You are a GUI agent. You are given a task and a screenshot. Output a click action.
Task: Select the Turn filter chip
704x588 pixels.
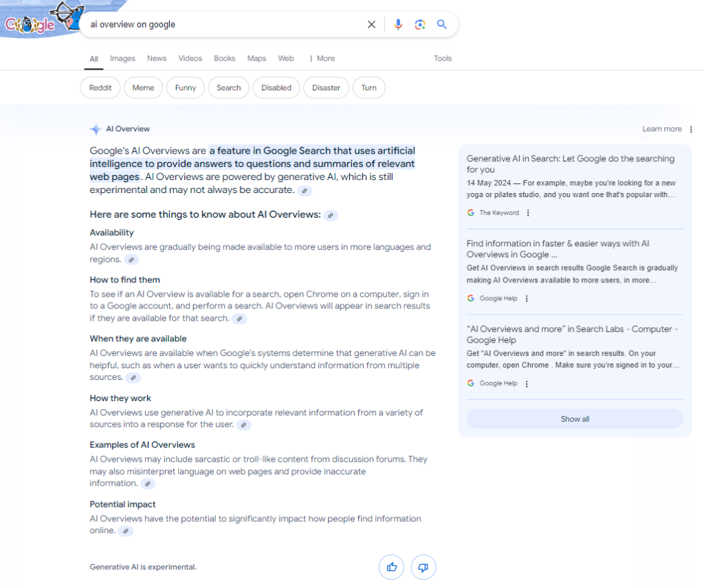click(369, 88)
